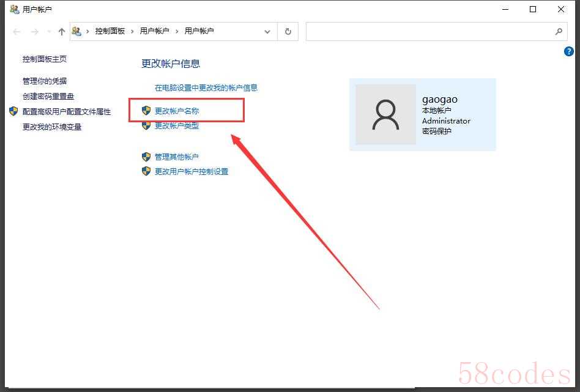Viewport: 580px width, 392px height.
Task: Open 配置高级用户配置文件属性 link
Action: pos(67,112)
